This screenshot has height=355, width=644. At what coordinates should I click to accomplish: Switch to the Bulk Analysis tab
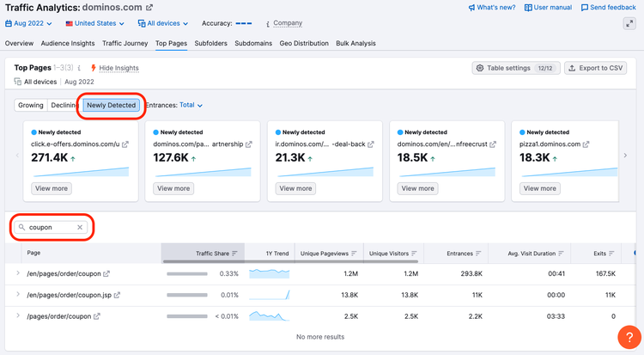355,43
